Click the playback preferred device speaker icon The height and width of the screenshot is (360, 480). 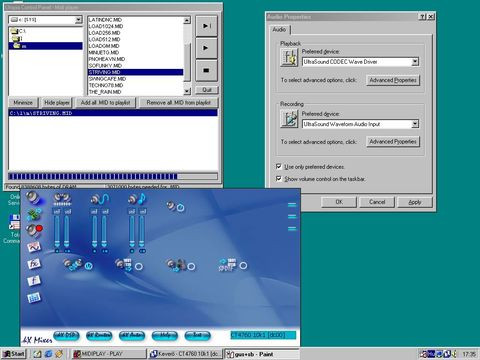pyautogui.click(x=289, y=58)
